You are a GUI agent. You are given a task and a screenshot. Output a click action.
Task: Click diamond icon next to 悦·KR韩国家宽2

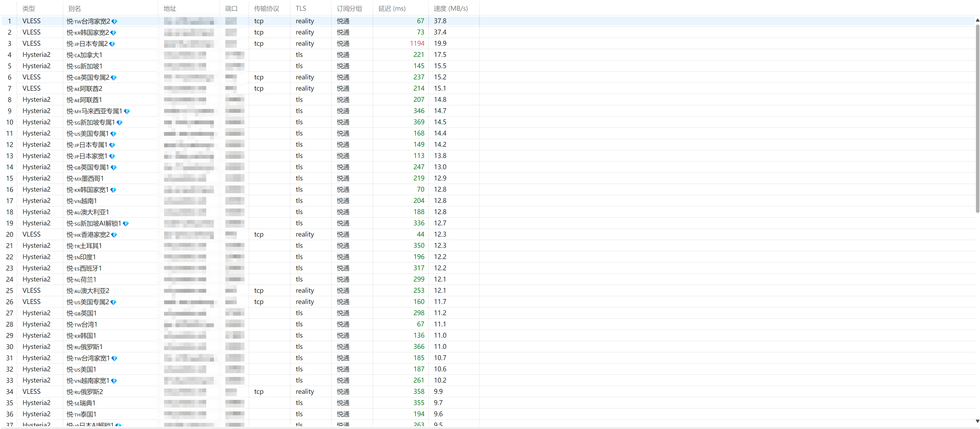pyautogui.click(x=113, y=33)
